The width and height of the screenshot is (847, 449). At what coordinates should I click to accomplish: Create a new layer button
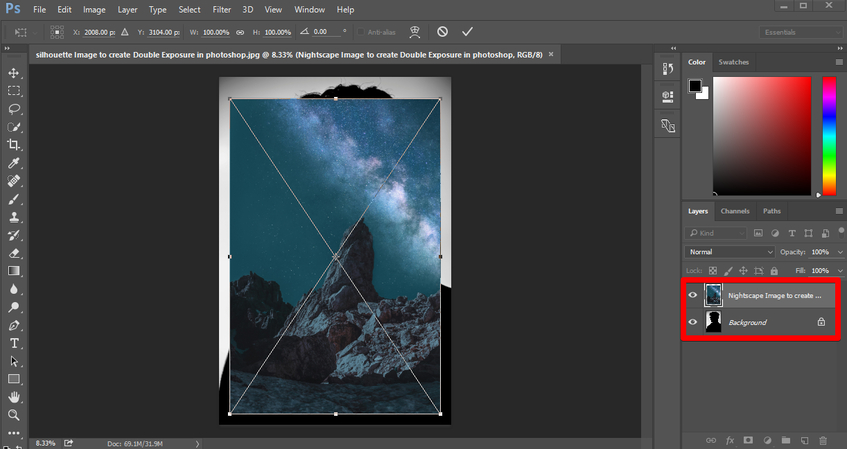point(804,440)
